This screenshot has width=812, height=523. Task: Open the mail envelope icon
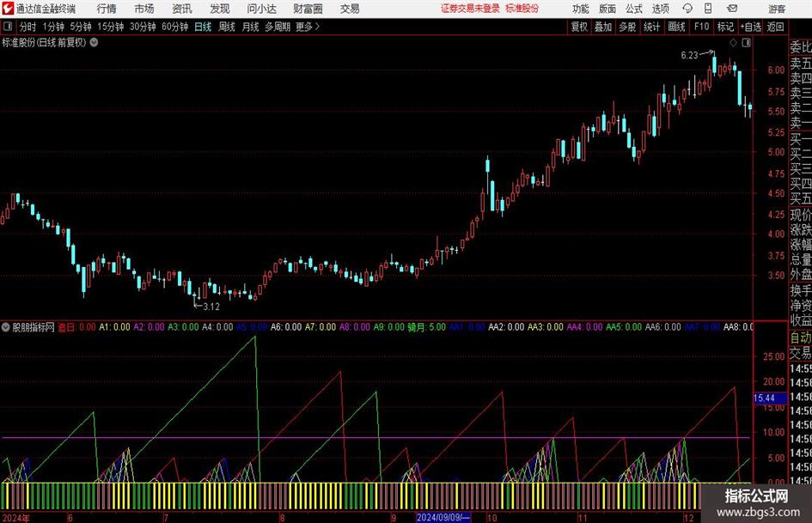[732, 9]
